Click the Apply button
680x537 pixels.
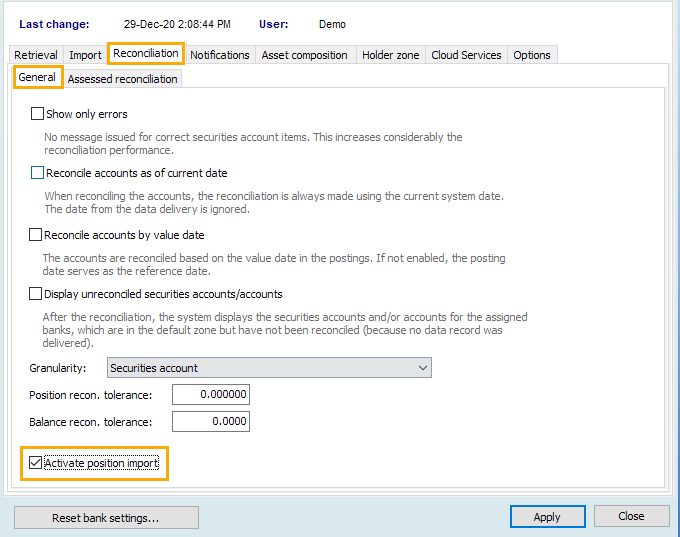[547, 517]
